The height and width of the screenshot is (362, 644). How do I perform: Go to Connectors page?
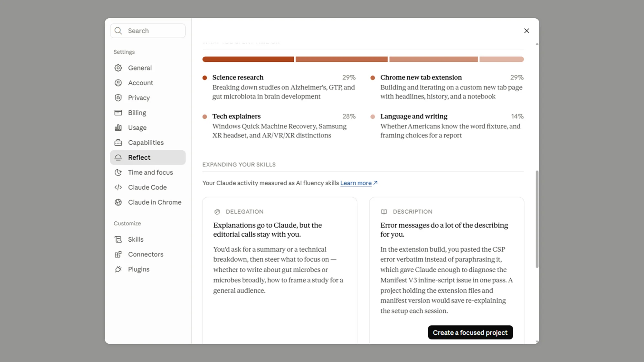[x=148, y=254]
